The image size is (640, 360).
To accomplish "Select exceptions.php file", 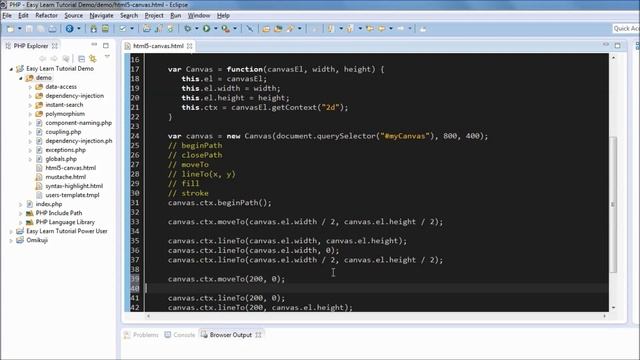I will pos(65,150).
